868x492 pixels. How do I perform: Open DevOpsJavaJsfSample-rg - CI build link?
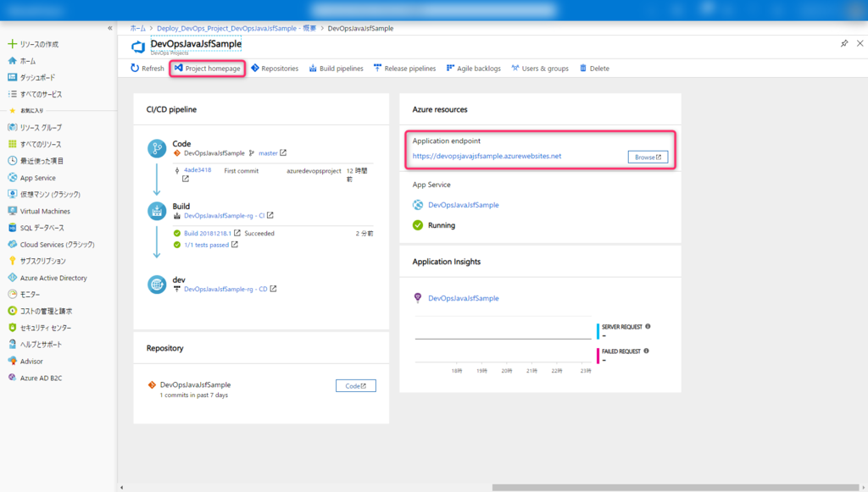coord(224,216)
